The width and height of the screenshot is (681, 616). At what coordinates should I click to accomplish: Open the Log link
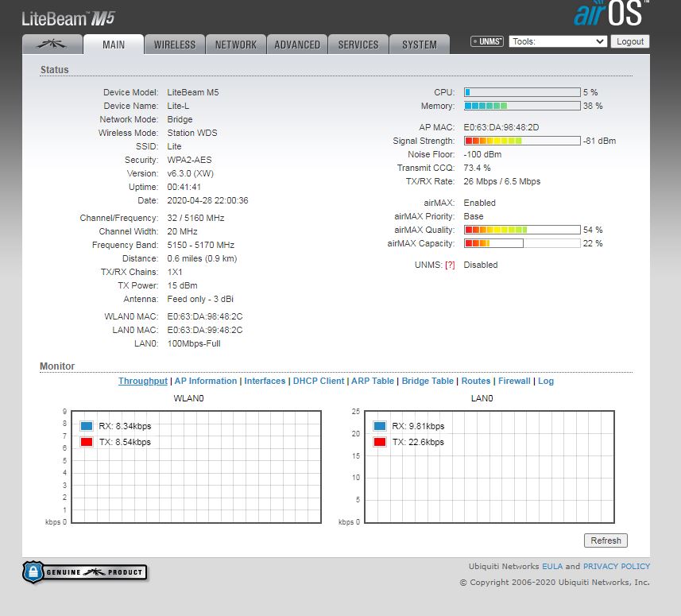pos(546,381)
